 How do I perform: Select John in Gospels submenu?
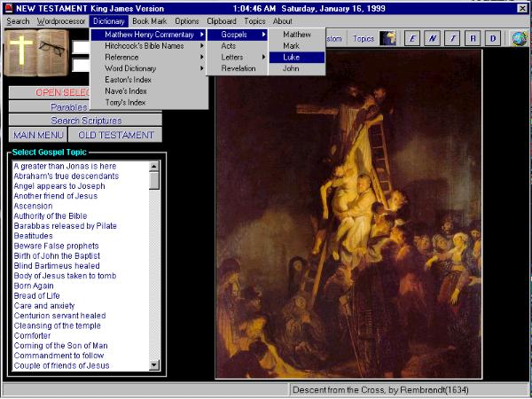click(297, 68)
